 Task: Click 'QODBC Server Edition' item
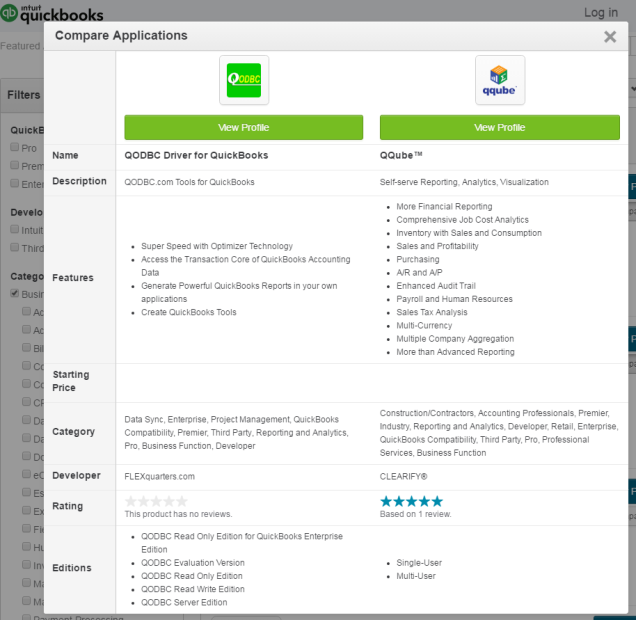pyautogui.click(x=184, y=603)
